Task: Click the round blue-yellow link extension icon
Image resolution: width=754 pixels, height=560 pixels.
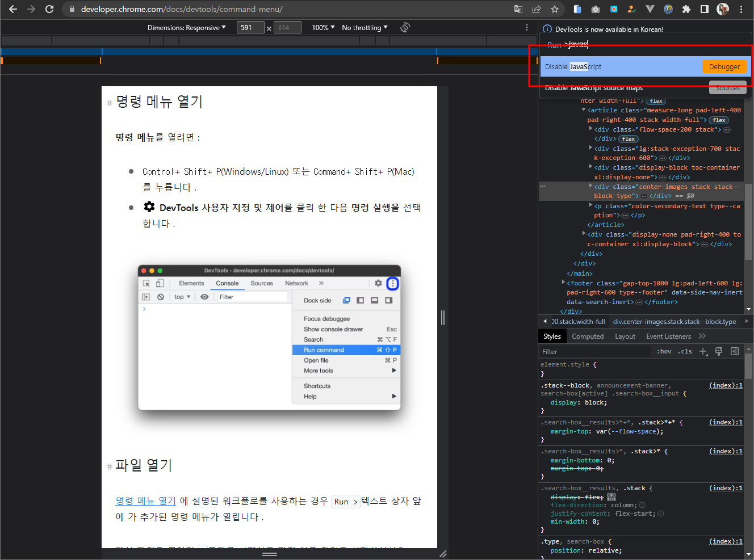Action: [668, 9]
